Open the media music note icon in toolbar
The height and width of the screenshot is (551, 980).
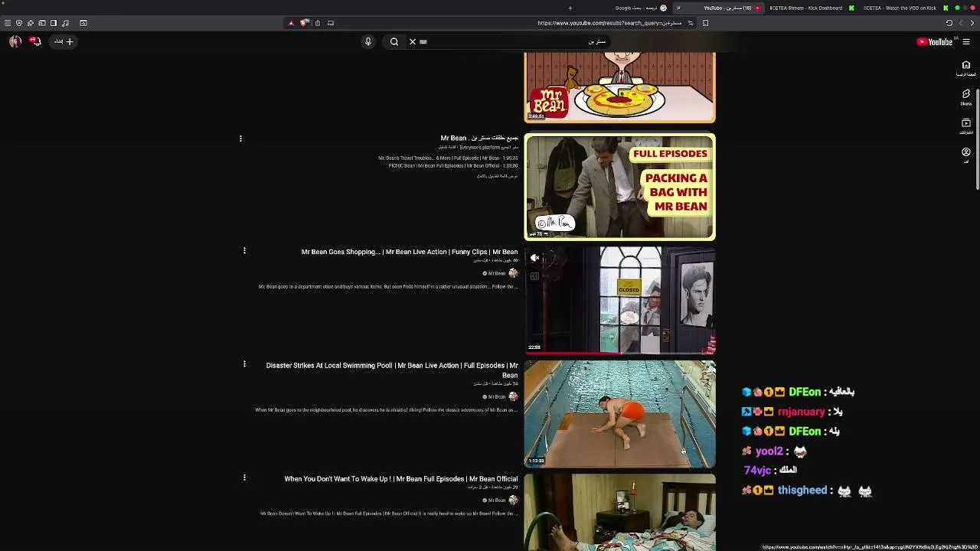tap(65, 23)
